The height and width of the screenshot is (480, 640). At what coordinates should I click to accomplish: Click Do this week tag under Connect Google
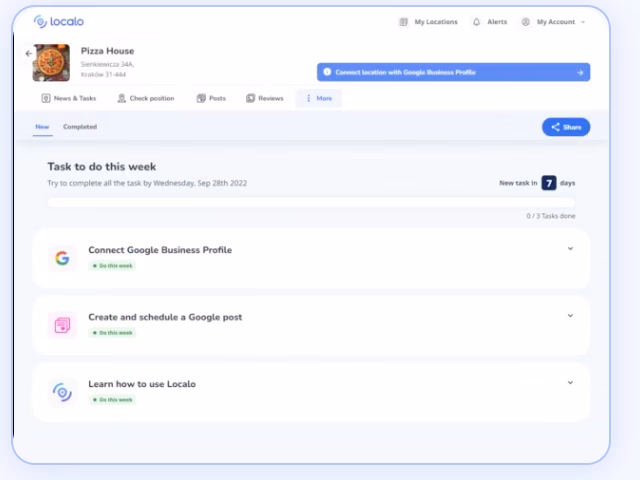pos(112,266)
